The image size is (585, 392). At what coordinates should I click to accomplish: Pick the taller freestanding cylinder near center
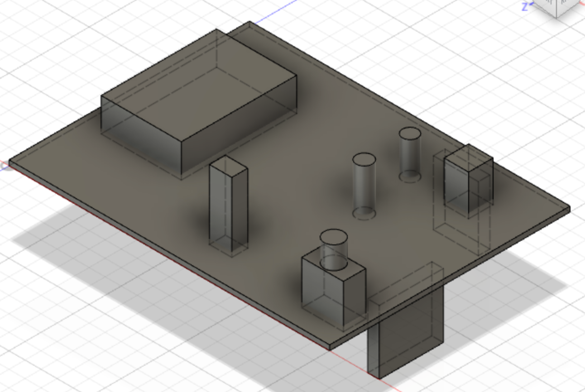coord(364,186)
